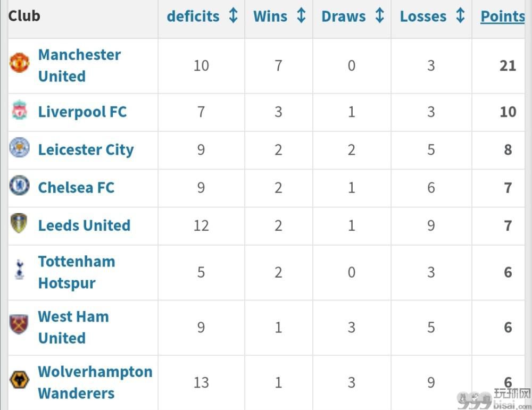Click the Leicester City club crest
Viewport: 532px width, 410px height.
19,147
